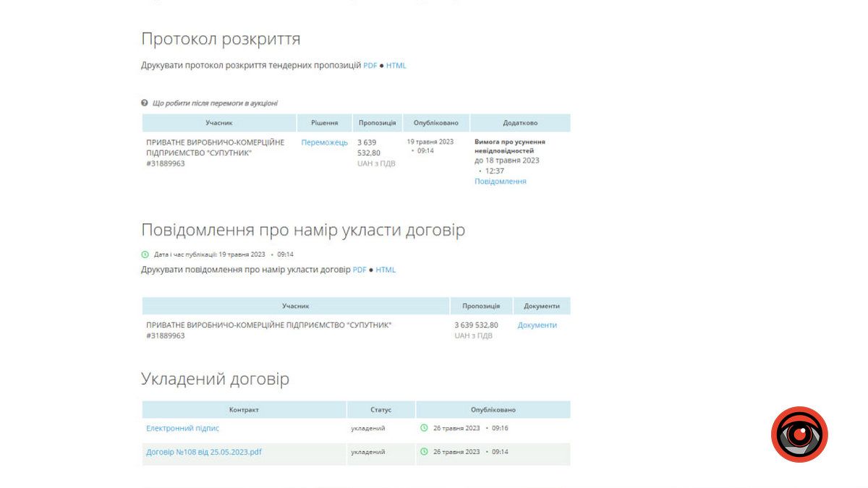Open the "Документи" link in the СУПУТНИК row
The height and width of the screenshot is (488, 868).
click(537, 325)
